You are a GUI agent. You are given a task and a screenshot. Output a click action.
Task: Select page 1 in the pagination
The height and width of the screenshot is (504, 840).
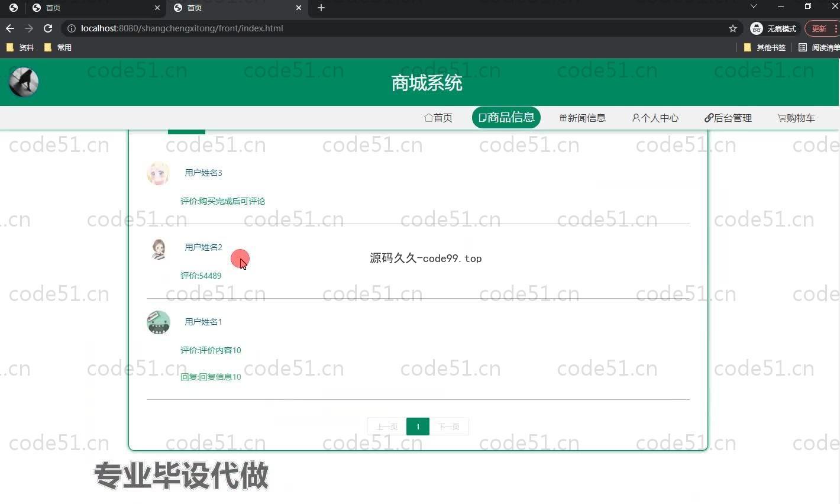[x=418, y=427]
